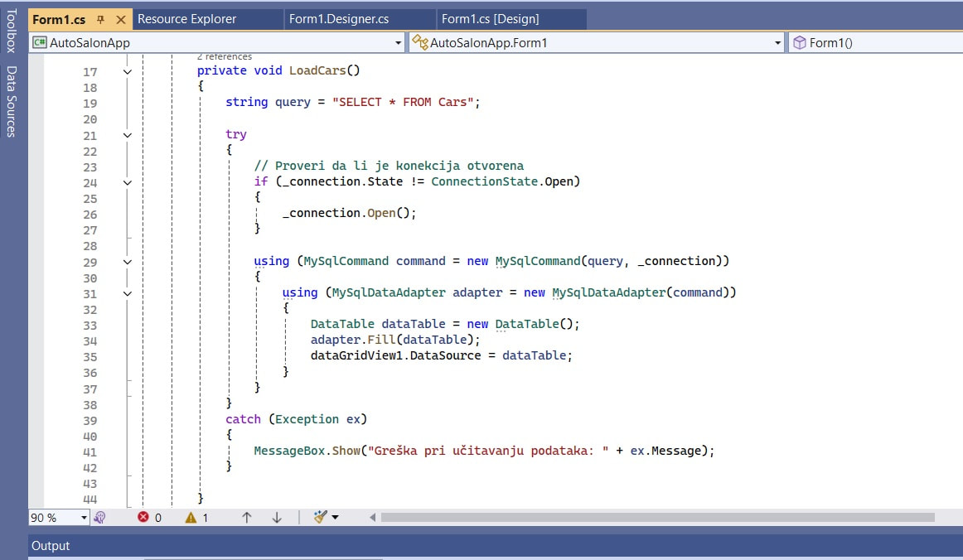Close the Form1.cs tab
This screenshot has width=963, height=560.
(121, 20)
